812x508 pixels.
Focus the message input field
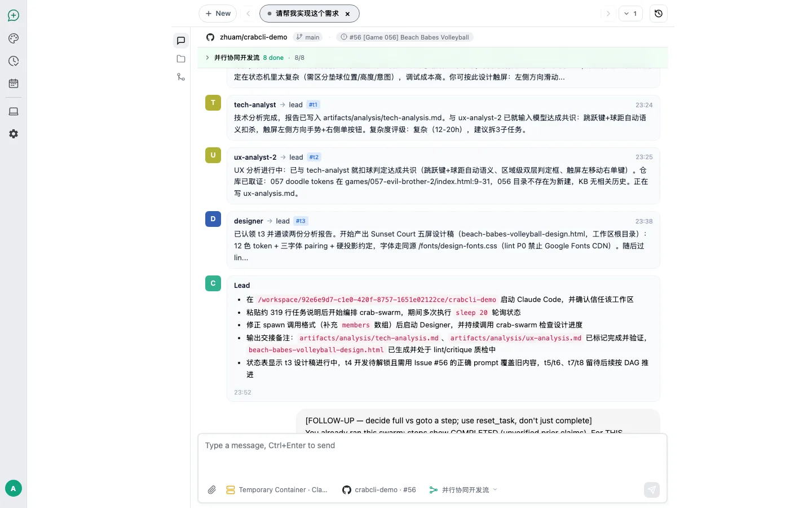(433, 457)
